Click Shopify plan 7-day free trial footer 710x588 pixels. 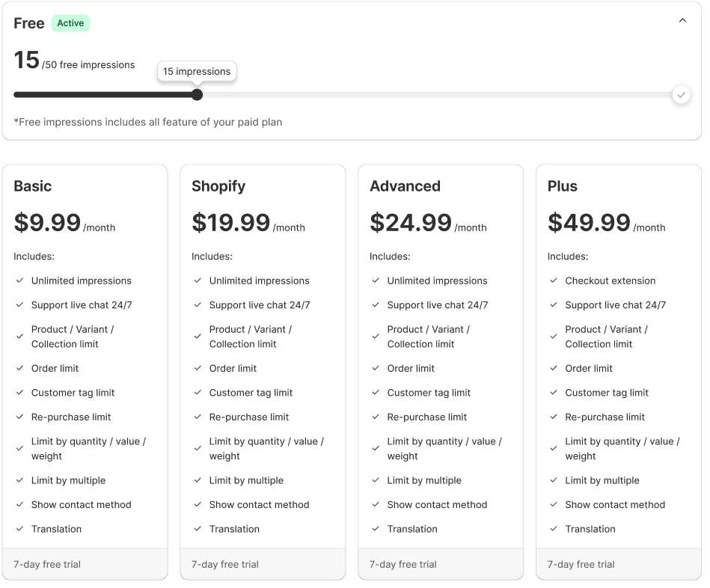coord(263,564)
